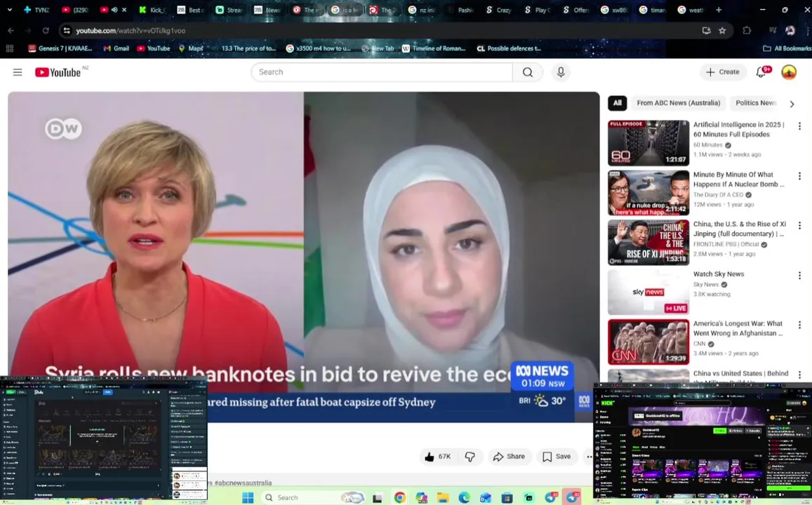
Task: Open the 60 Minutes AI episode thumbnail
Action: [648, 143]
